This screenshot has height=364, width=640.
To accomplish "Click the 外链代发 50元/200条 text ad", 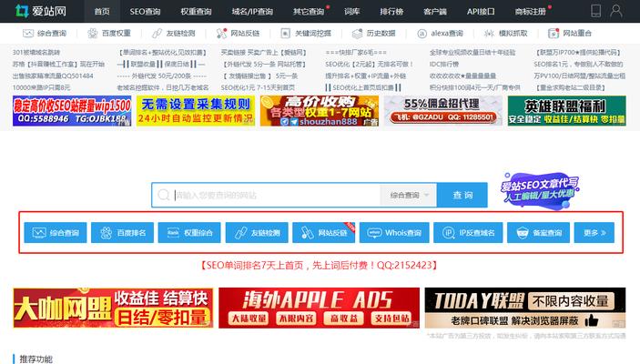I will (x=162, y=76).
